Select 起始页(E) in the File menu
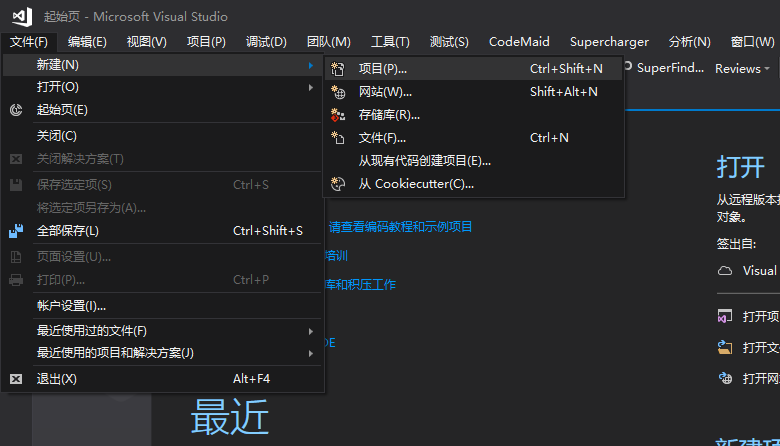 tap(162, 110)
